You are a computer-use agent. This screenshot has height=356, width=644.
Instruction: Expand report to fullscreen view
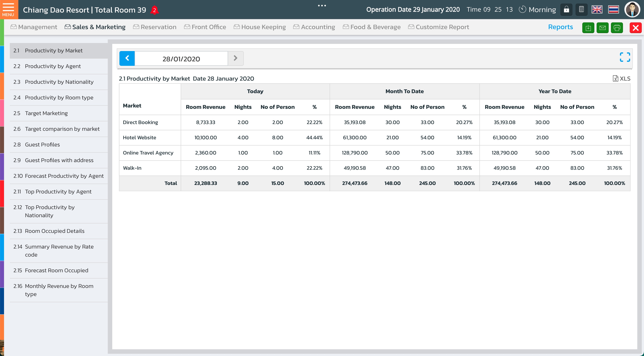(625, 57)
